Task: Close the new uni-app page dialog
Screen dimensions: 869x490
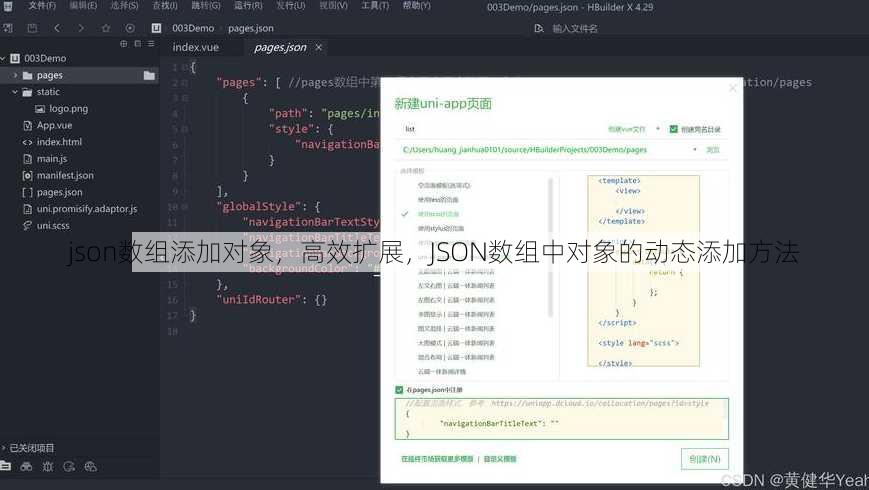Action: [x=733, y=88]
